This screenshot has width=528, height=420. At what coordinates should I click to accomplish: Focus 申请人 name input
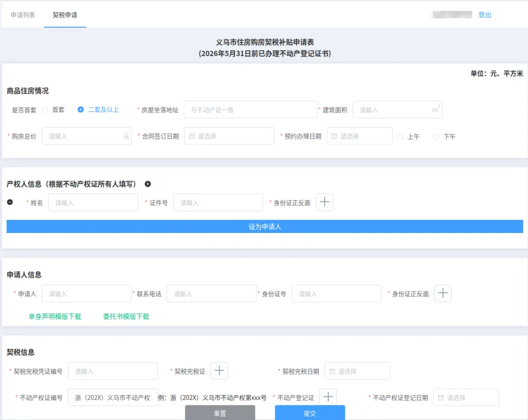coord(87,294)
